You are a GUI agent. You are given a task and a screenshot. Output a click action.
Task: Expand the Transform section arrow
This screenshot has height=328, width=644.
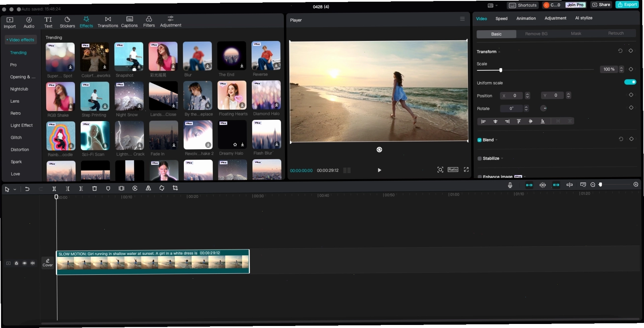(x=499, y=52)
